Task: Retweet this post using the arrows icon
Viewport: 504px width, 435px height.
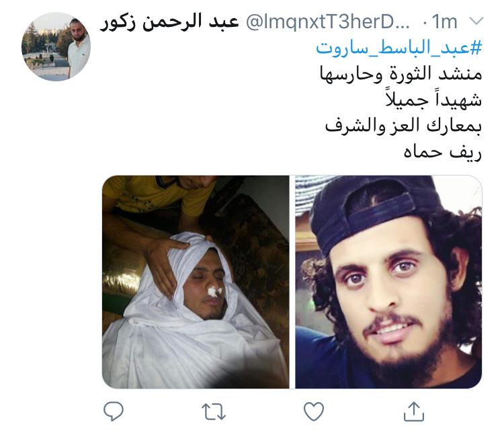Action: (x=214, y=412)
